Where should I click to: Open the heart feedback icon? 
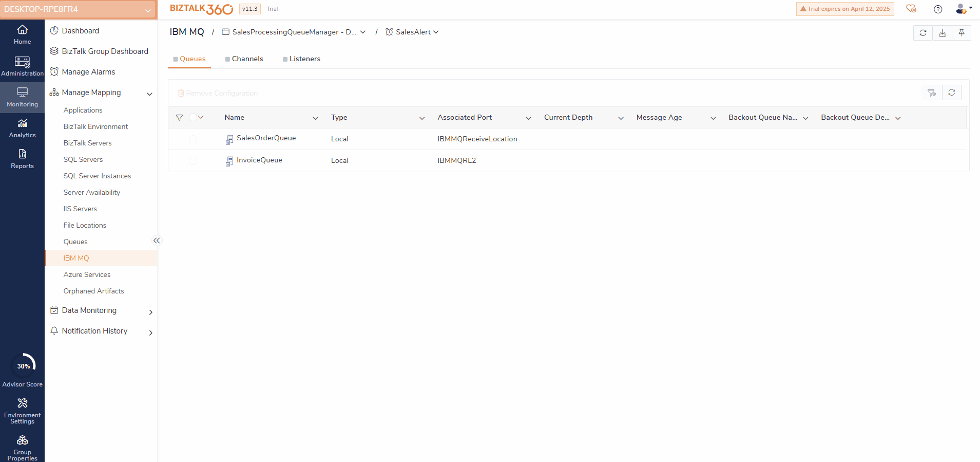911,9
